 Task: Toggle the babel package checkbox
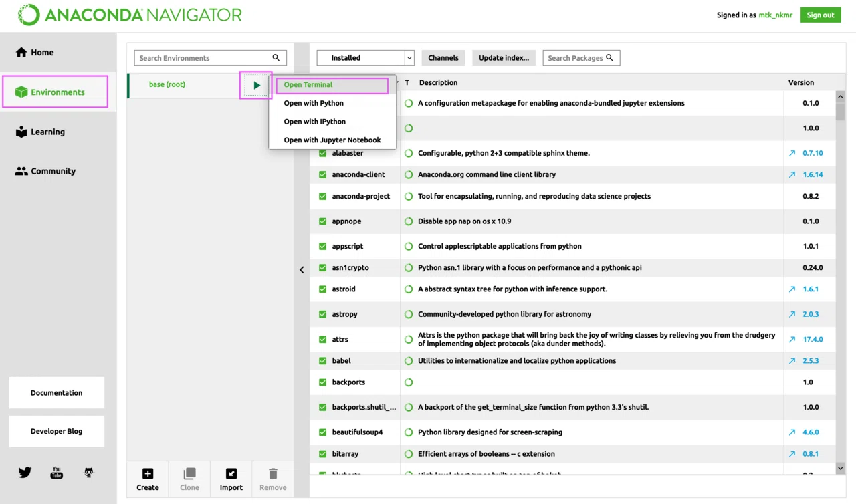click(x=322, y=360)
